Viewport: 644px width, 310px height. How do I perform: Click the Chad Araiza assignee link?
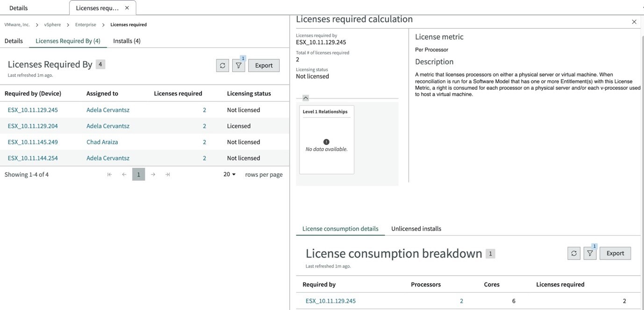point(102,142)
